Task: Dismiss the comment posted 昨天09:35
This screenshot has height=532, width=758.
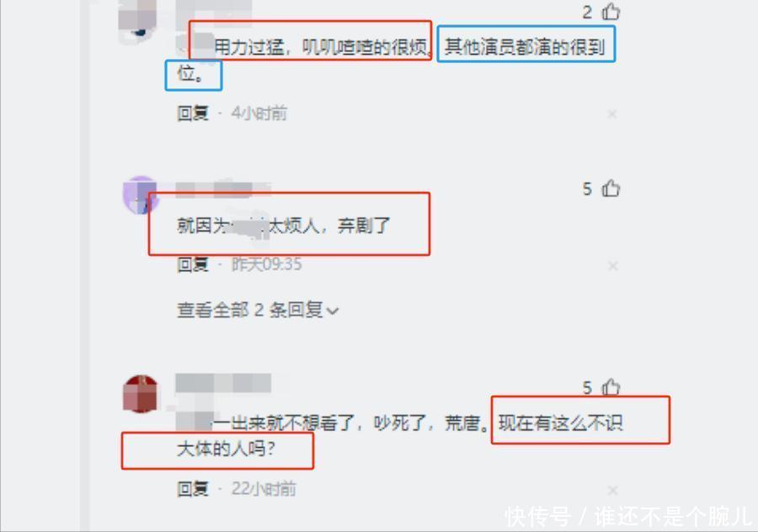Action: click(x=612, y=266)
